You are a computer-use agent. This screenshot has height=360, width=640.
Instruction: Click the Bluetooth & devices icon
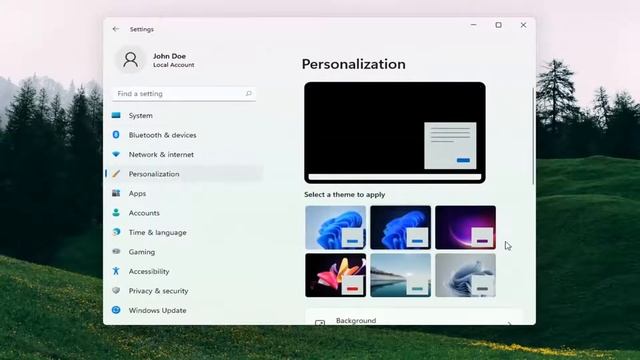[116, 135]
